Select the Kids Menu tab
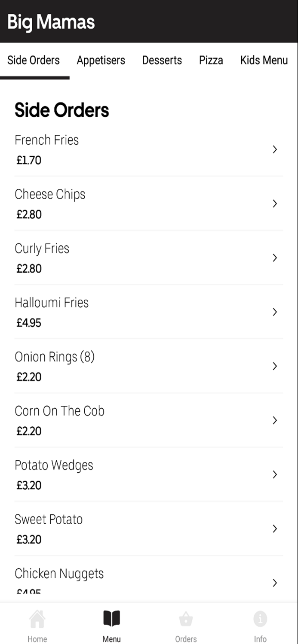Viewport: 298px width, 644px height. (x=264, y=61)
